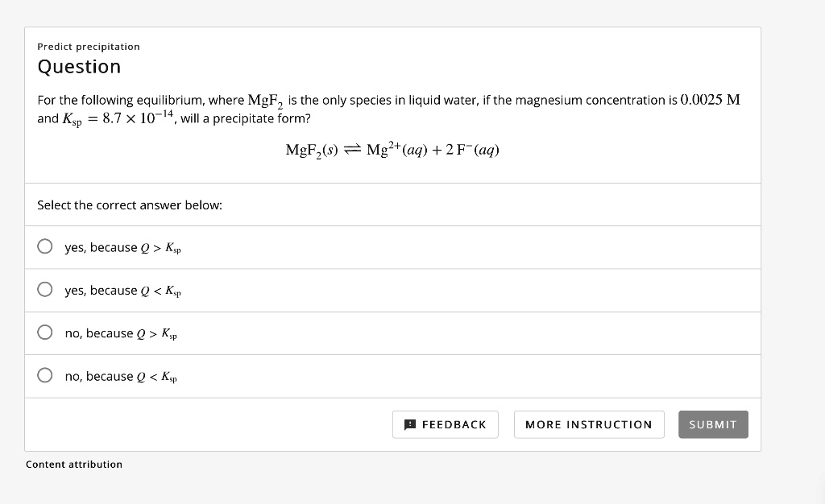The height and width of the screenshot is (504, 825).
Task: Open the Content attribution link
Action: 74,464
